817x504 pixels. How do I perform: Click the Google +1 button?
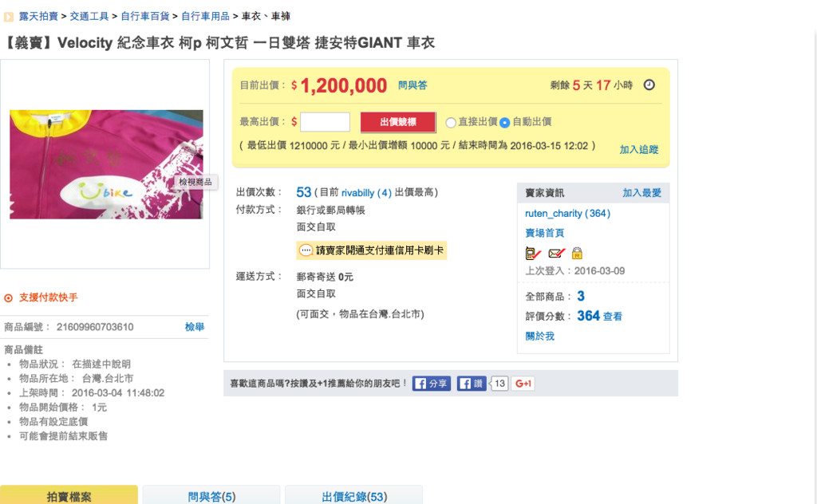click(x=523, y=384)
